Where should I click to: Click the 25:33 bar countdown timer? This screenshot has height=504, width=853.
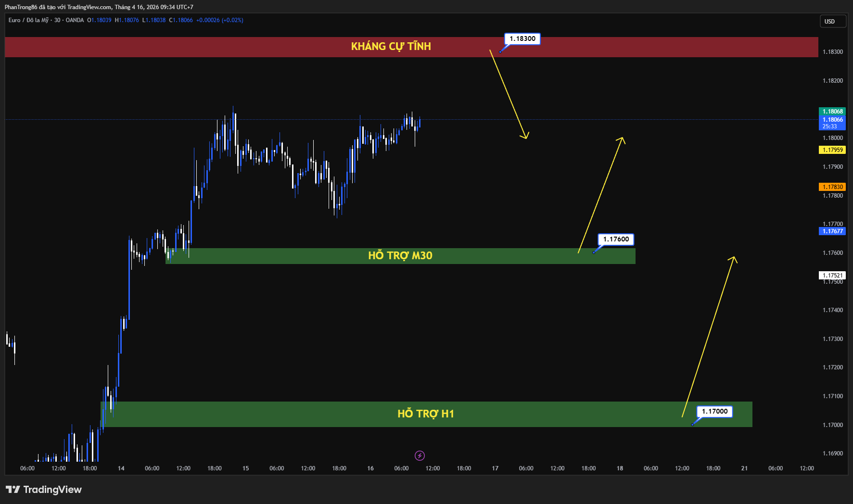pos(830,126)
